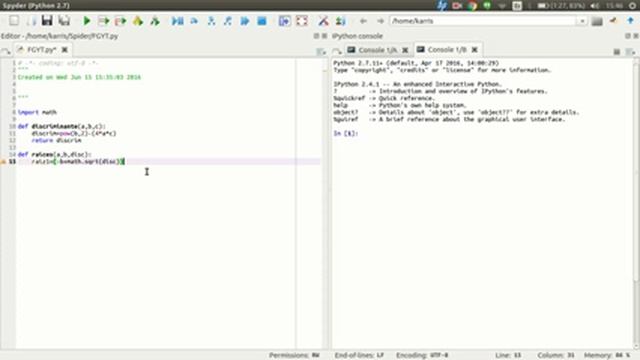
Task: Browse for a working directory folder icon
Action: 597,21
